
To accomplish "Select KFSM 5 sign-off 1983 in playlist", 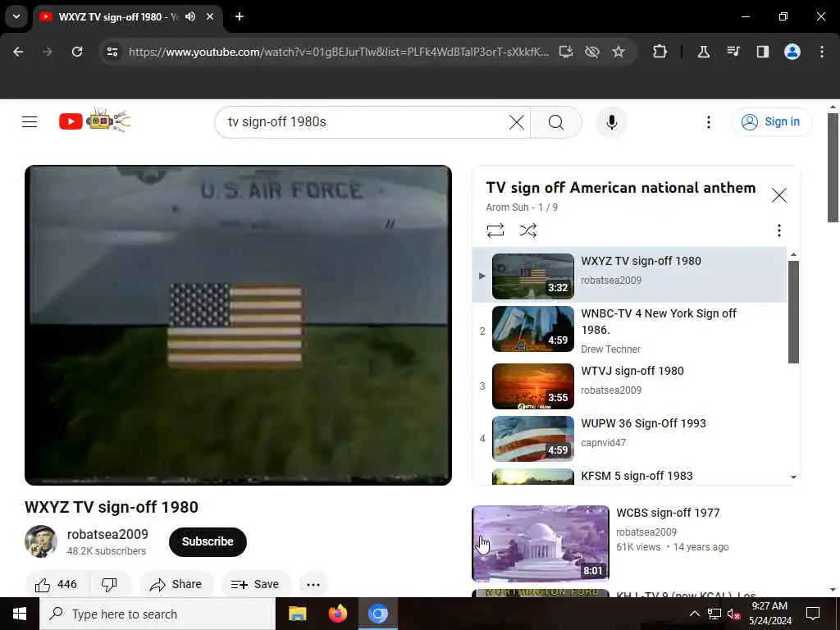I will [x=629, y=476].
